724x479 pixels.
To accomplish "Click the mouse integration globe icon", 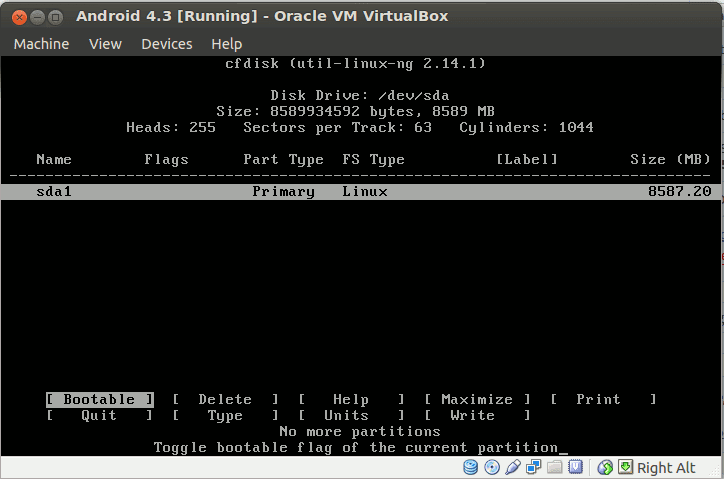I will [605, 467].
